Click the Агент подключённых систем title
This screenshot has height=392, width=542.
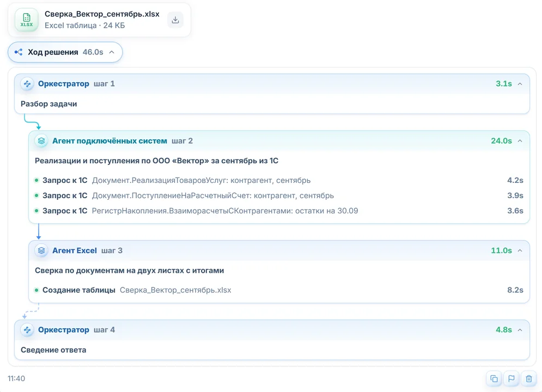coord(109,141)
